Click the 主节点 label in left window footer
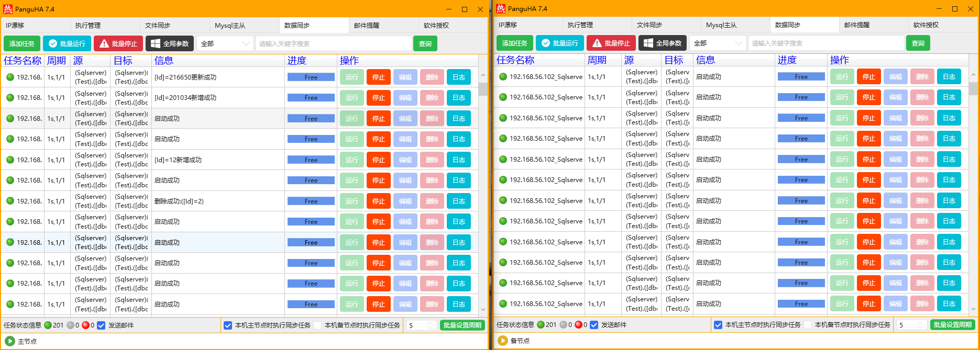Image resolution: width=980 pixels, height=350 pixels. click(27, 341)
